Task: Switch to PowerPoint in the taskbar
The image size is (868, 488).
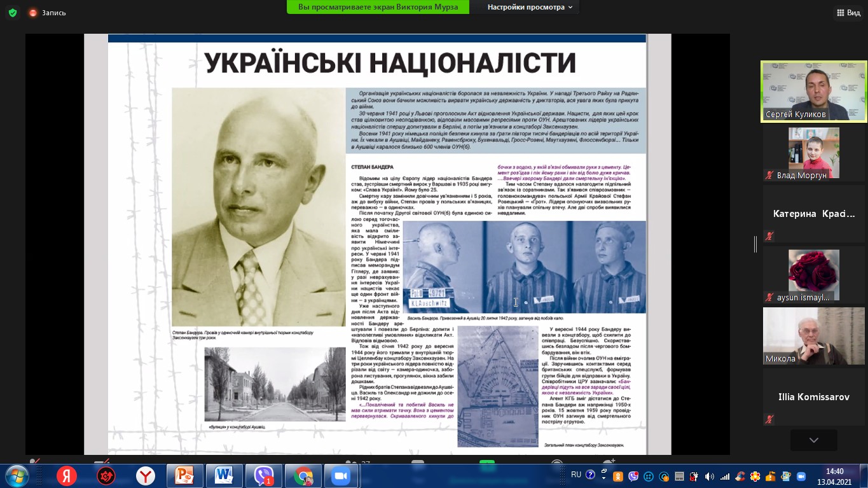Action: [184, 476]
